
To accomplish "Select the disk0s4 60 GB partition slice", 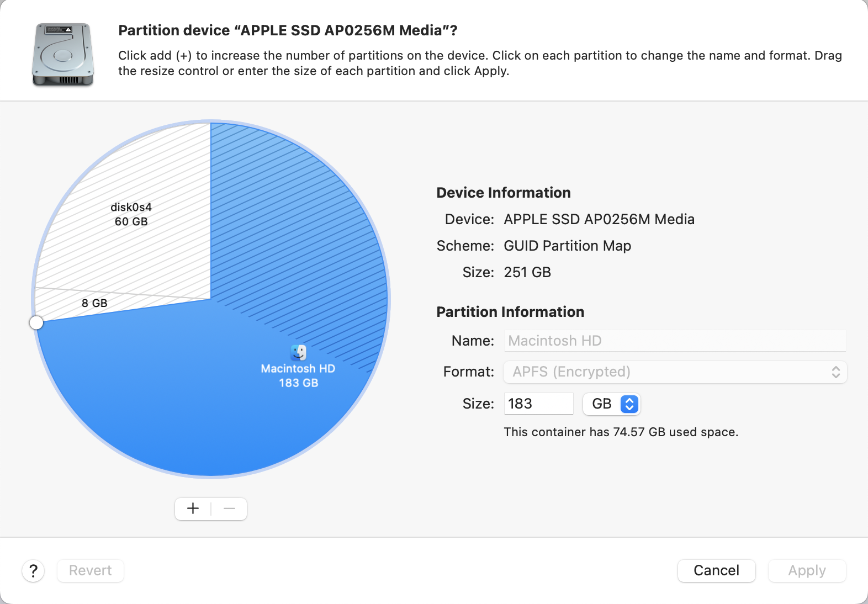I will coord(131,214).
